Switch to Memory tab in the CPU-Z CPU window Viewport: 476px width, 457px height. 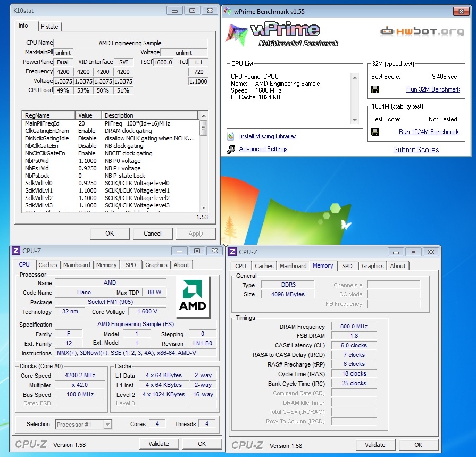[106, 265]
